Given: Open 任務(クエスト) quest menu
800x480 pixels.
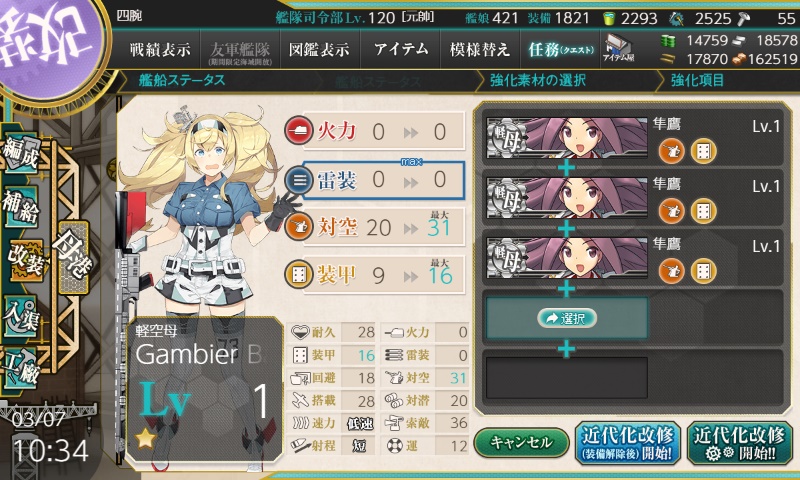Looking at the screenshot, I should (561, 49).
